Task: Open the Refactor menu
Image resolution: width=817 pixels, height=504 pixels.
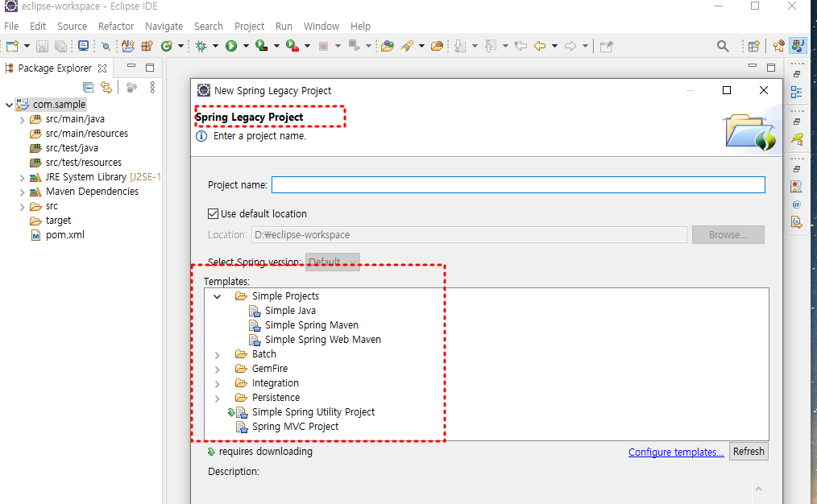Action: (116, 26)
